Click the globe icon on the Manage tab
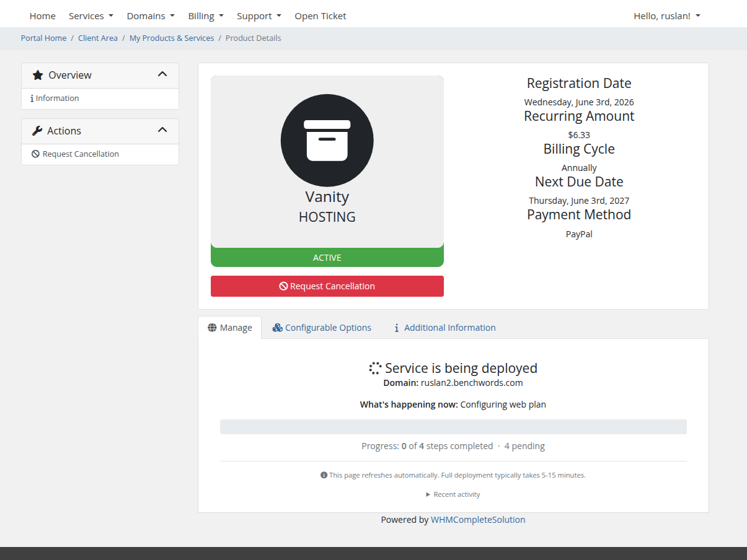Viewport: 747px width, 560px height. 212,328
